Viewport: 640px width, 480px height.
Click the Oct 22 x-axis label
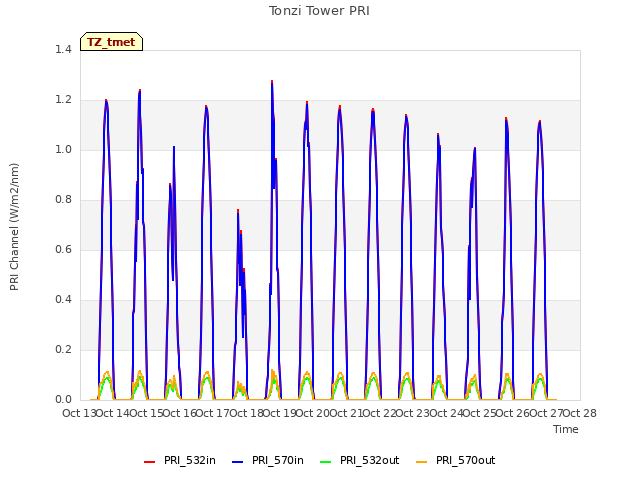[380, 413]
